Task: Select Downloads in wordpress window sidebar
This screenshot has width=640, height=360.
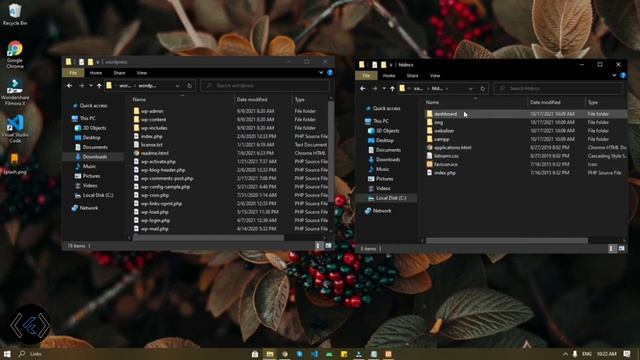Action: 94,157
